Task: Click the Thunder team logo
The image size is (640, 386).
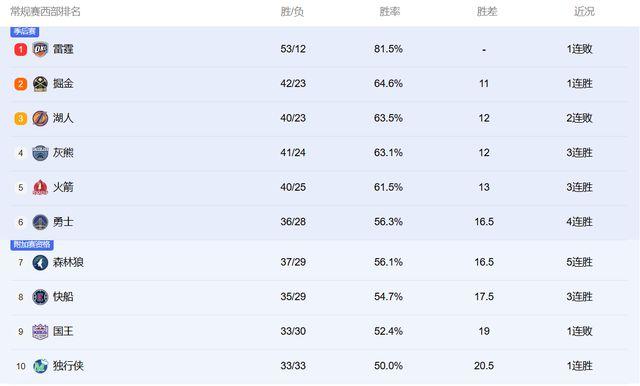Action: coord(40,49)
